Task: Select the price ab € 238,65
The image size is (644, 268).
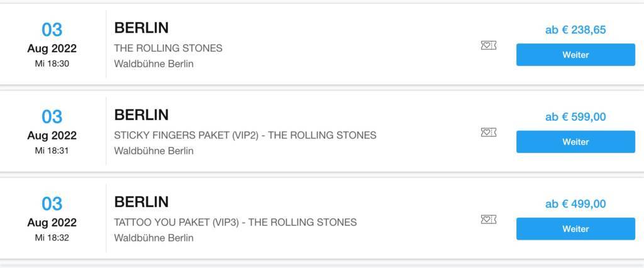Action: pyautogui.click(x=575, y=30)
